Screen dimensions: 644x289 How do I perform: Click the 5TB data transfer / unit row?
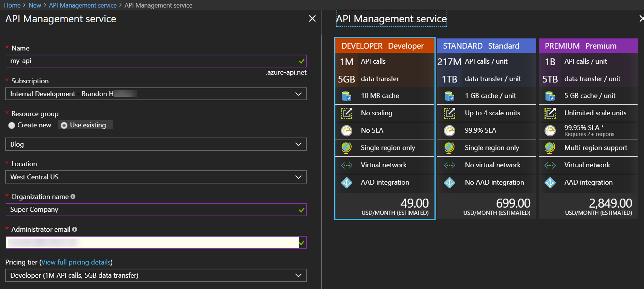click(588, 79)
